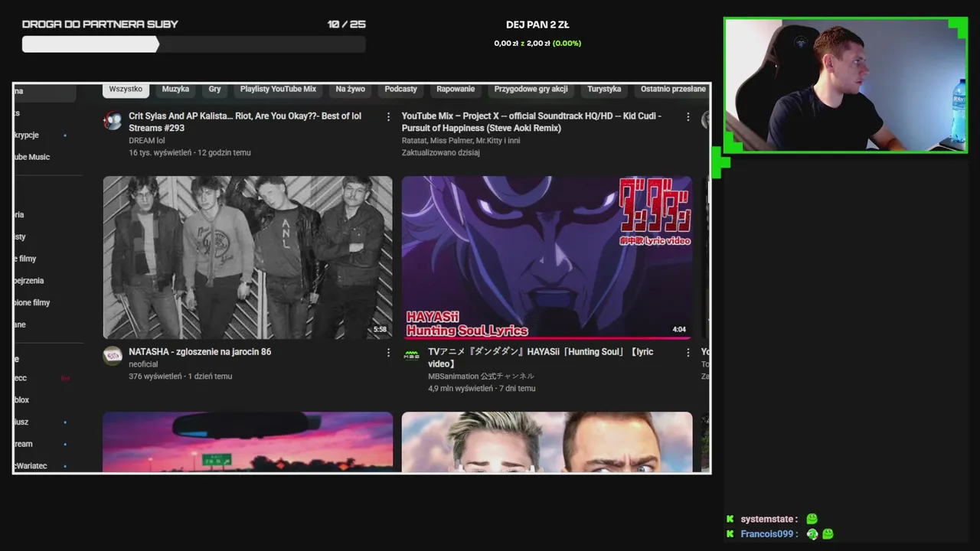Screen dimensions: 980x551
Task: Open Ratatat, Miss Palmer, Mr.Kitty artists line
Action: point(461,141)
